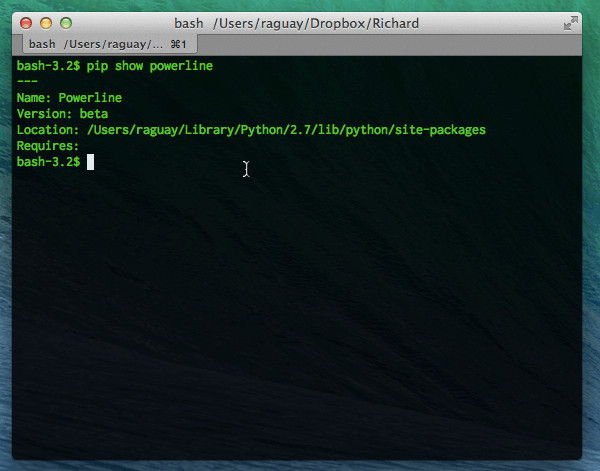Click the 'Version: beta' output line
The width and height of the screenshot is (600, 471).
coord(62,114)
